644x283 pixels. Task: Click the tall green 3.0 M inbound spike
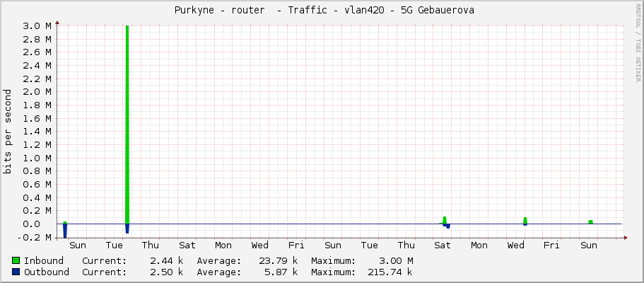click(127, 125)
